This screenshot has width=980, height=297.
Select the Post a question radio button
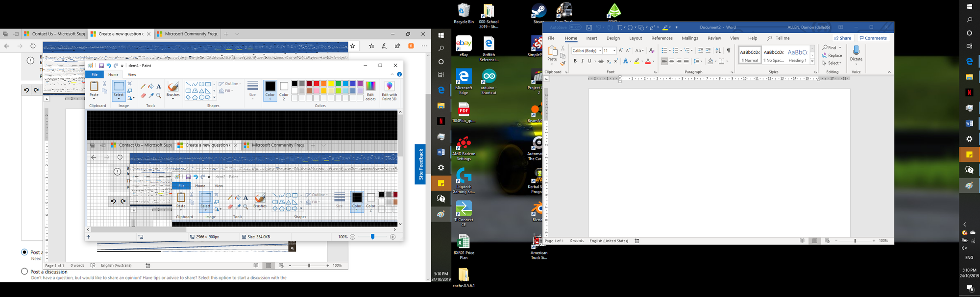[24, 252]
